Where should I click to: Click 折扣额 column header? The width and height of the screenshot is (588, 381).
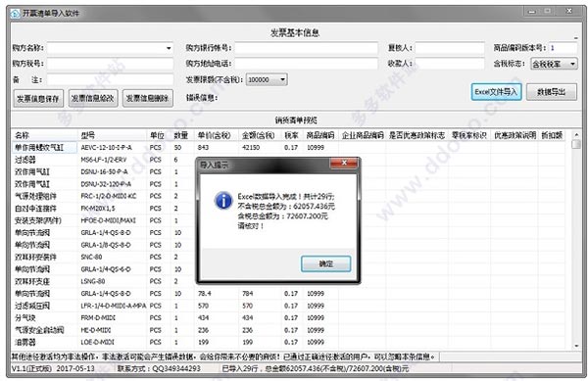tap(552, 135)
